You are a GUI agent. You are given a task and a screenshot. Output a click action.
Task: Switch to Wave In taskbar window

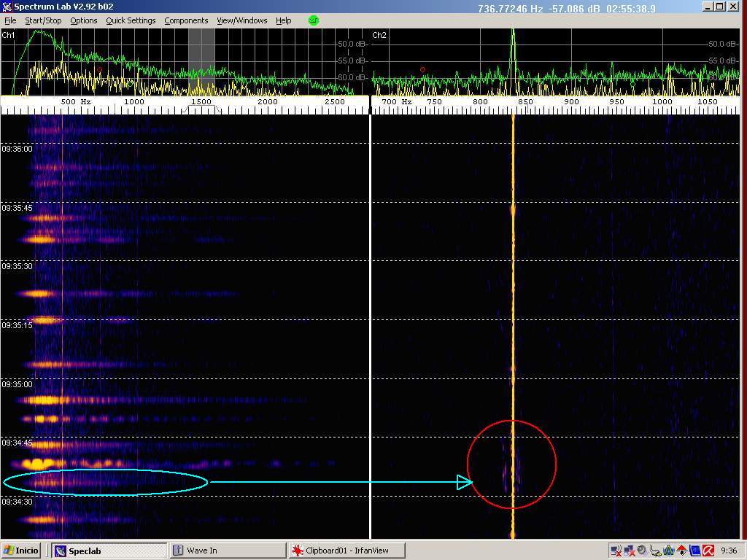tap(226, 551)
